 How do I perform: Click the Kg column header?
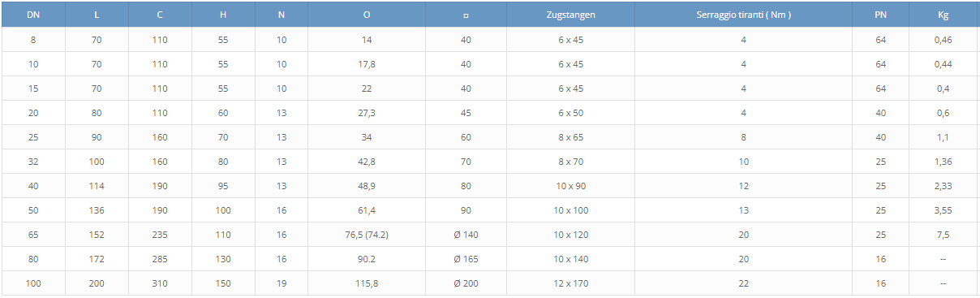pyautogui.click(x=943, y=15)
